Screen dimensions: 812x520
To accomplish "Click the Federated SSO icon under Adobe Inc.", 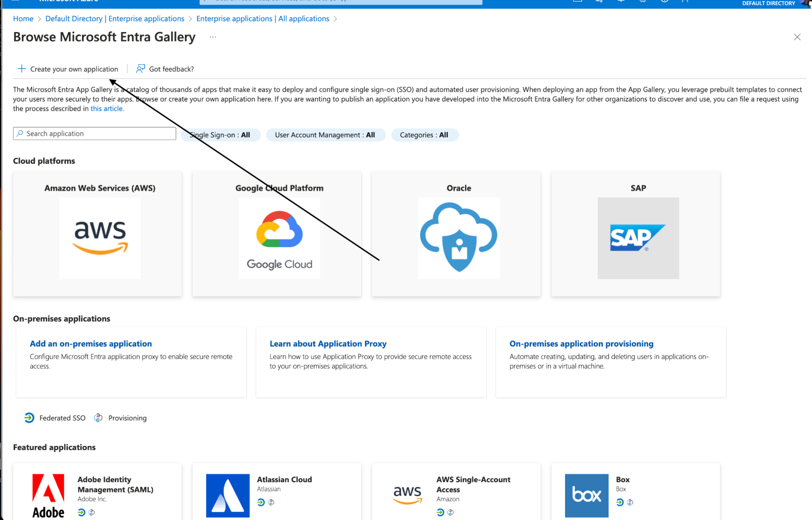I will point(81,512).
